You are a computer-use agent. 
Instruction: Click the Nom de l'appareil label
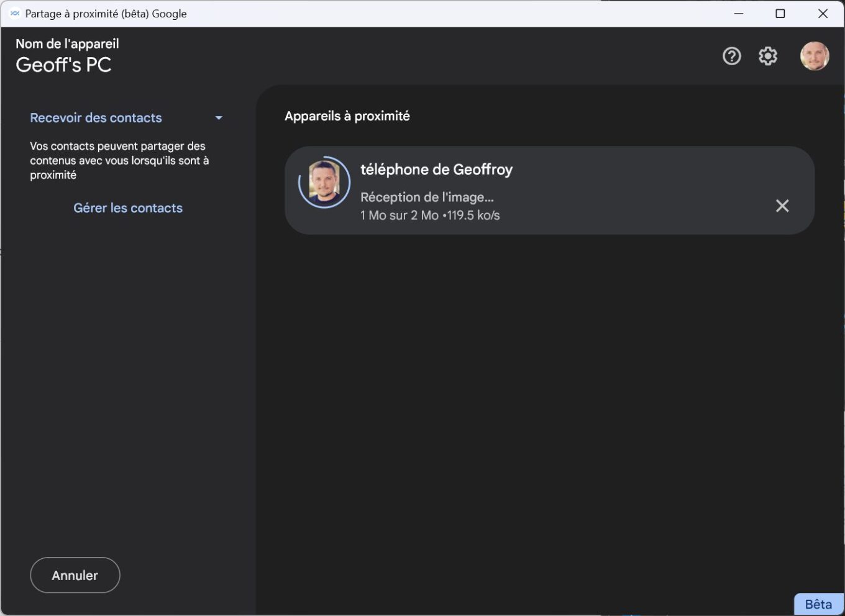coord(67,43)
